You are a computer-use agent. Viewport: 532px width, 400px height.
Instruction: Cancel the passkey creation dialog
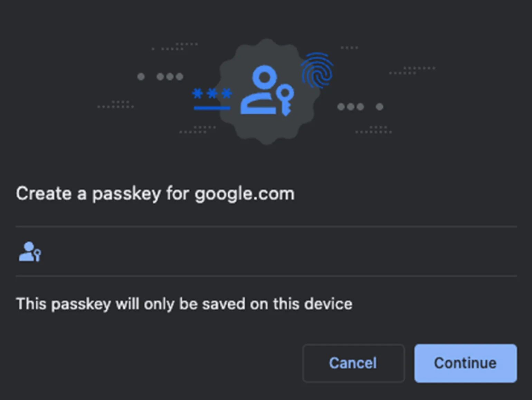click(x=353, y=363)
